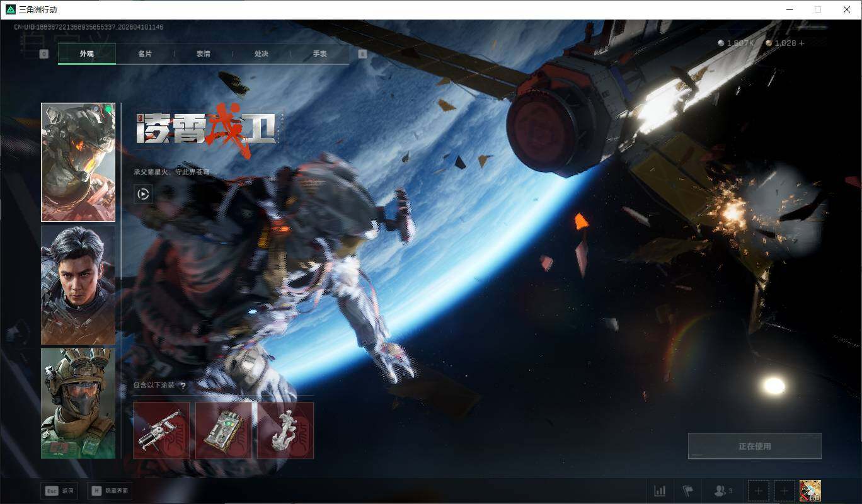Click the 正在使用 button
The image size is (862, 504).
[754, 446]
